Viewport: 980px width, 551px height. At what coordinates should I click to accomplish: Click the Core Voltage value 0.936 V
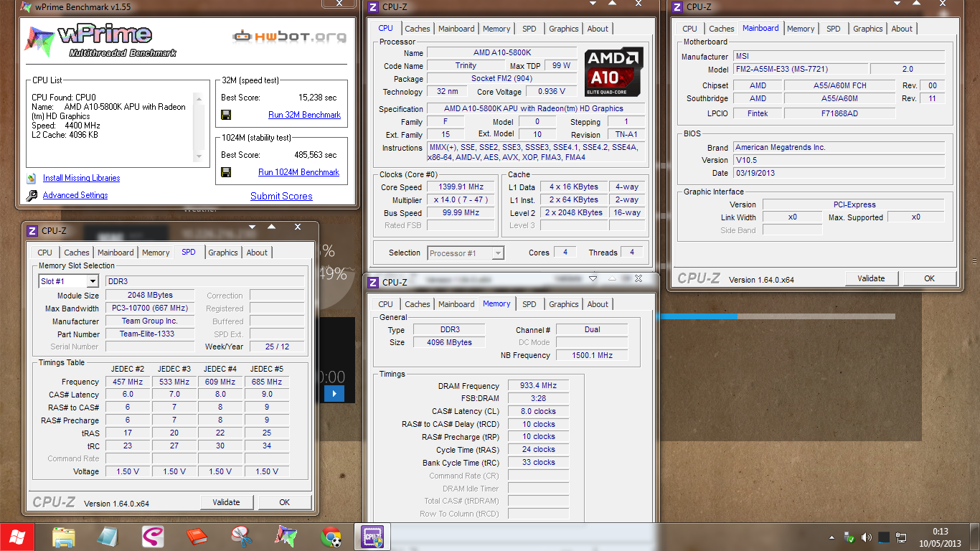(551, 91)
